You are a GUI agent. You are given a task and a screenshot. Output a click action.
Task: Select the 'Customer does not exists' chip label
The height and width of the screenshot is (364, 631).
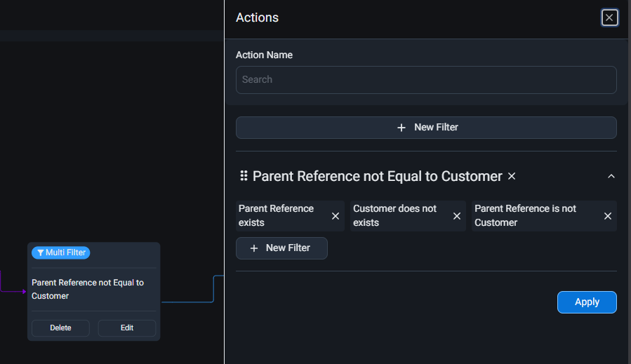pyautogui.click(x=394, y=215)
